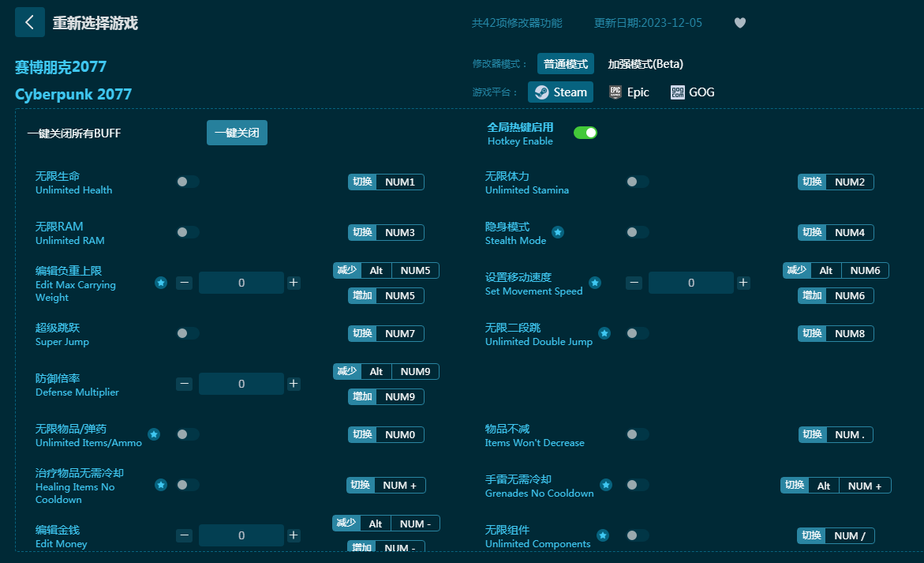This screenshot has height=563, width=924.
Task: Click 切换 NUM8 hotkey for Unlimited Double Jump
Action: [836, 334]
